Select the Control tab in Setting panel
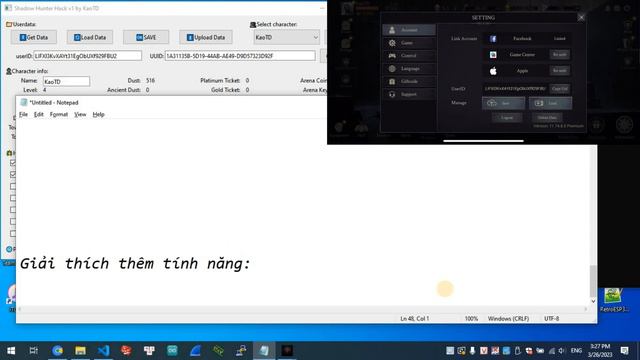Screen dimensions: 640x360 click(409, 56)
